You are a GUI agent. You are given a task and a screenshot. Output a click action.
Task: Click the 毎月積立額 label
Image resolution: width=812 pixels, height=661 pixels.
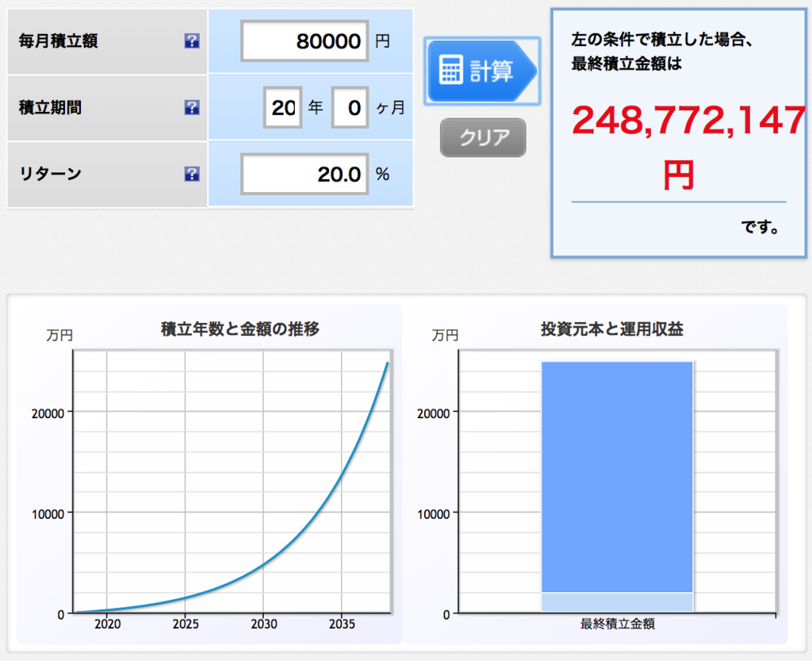pos(58,41)
